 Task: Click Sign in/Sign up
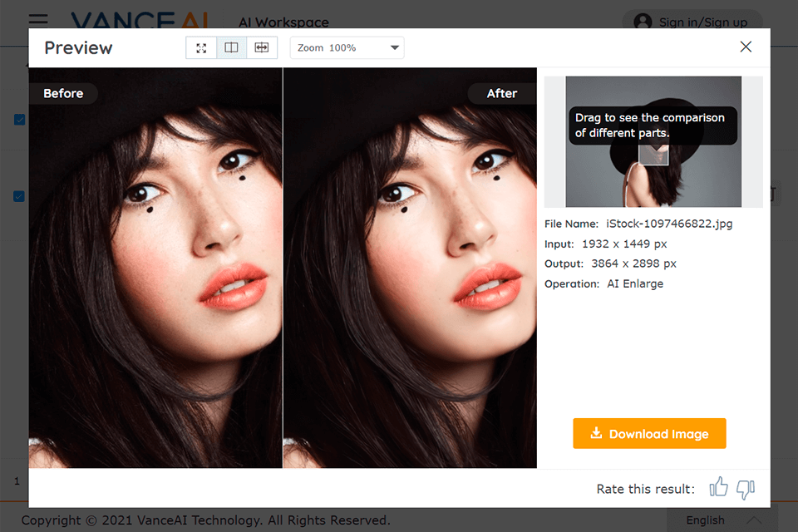(x=702, y=22)
